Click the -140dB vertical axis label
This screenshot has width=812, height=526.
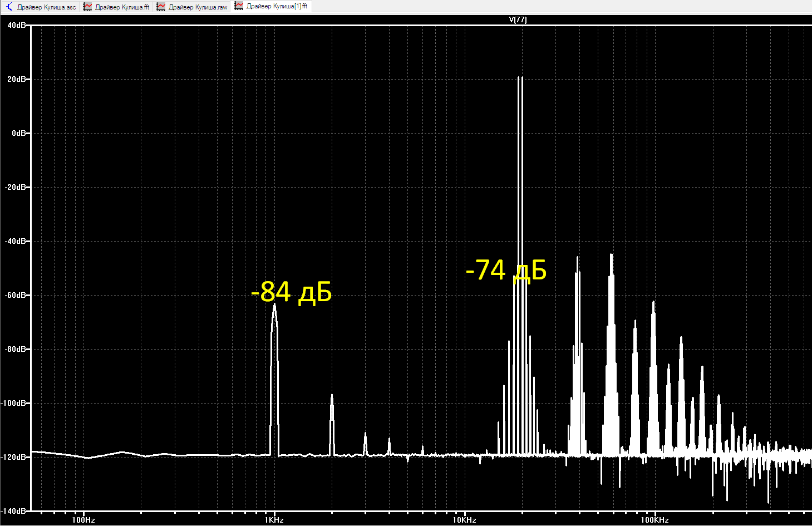[13, 511]
